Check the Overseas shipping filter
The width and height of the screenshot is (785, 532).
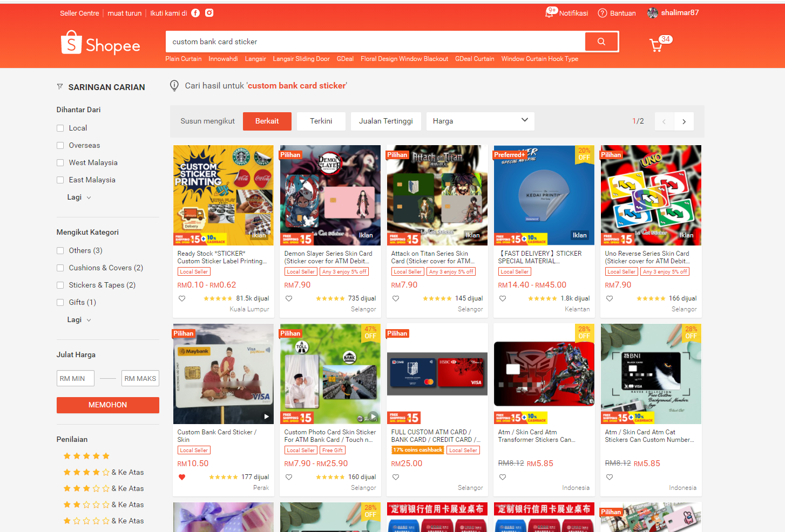[x=60, y=145]
